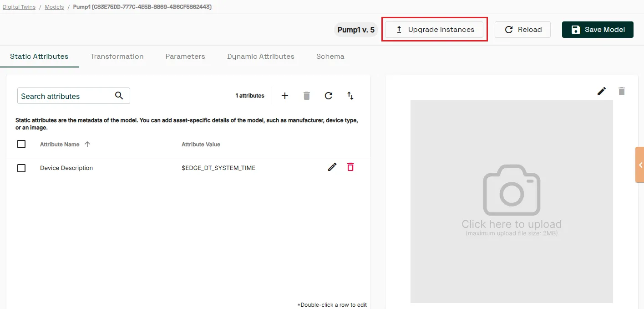Refresh the attributes list

[x=329, y=96]
